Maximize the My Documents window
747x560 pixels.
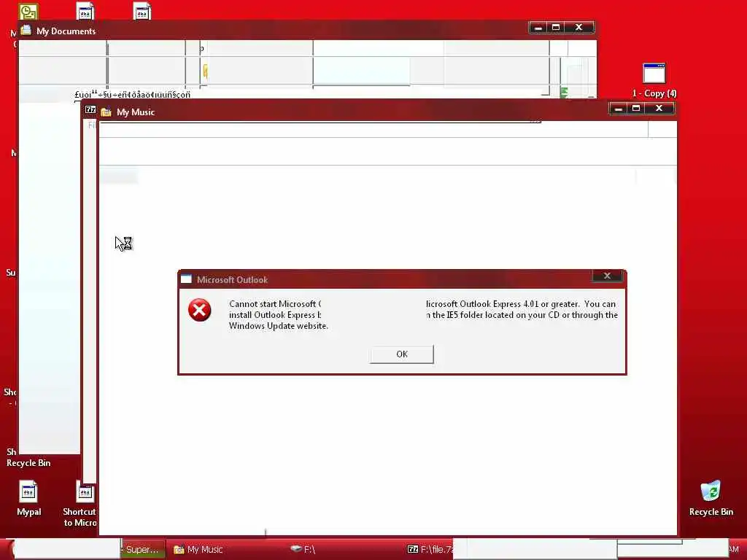coord(556,28)
